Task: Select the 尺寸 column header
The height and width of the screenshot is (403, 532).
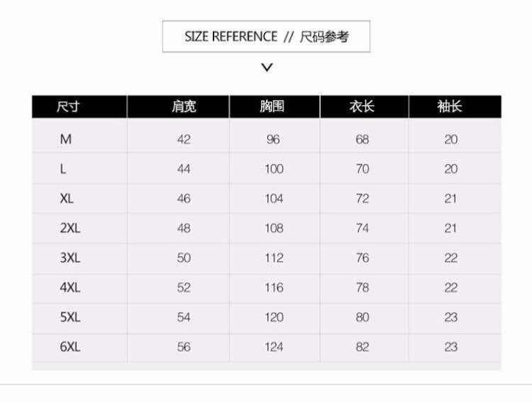Action: [x=68, y=107]
